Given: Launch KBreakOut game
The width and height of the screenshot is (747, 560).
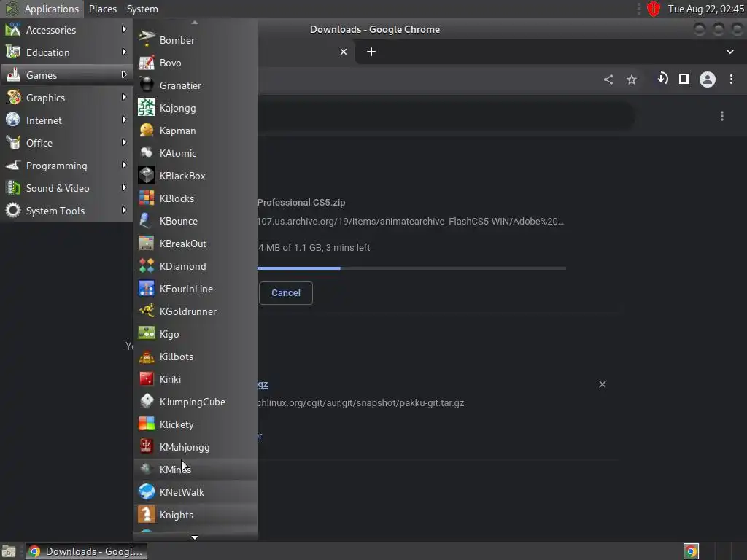Looking at the screenshot, I should [196, 244].
